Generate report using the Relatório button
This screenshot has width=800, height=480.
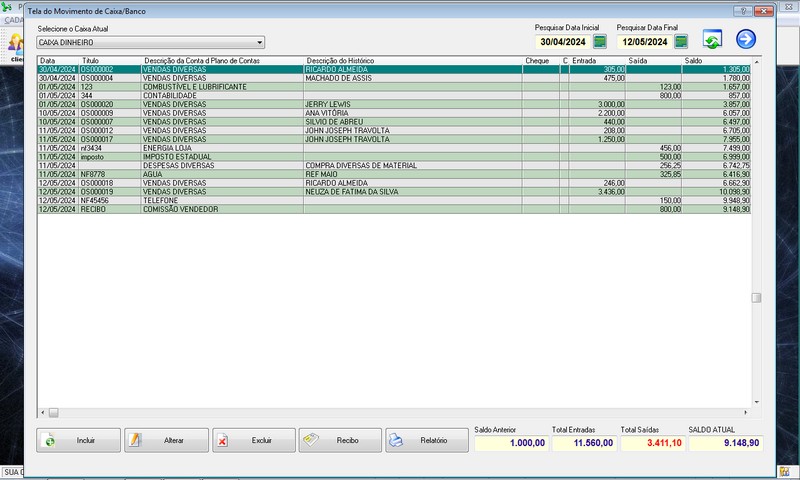(425, 440)
